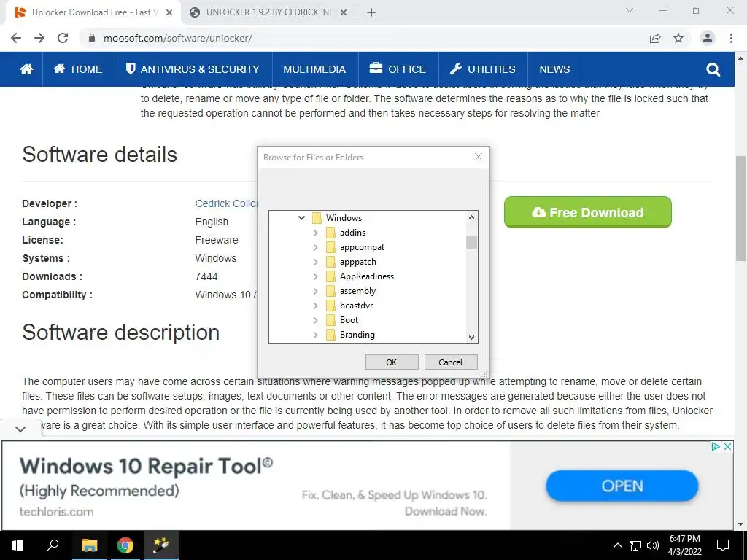
Task: Click the folder tree scrollbar thumb
Action: pos(472,242)
